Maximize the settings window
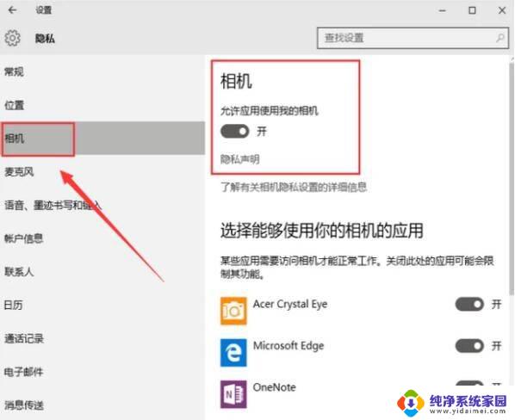The image size is (515, 420). tap(472, 10)
